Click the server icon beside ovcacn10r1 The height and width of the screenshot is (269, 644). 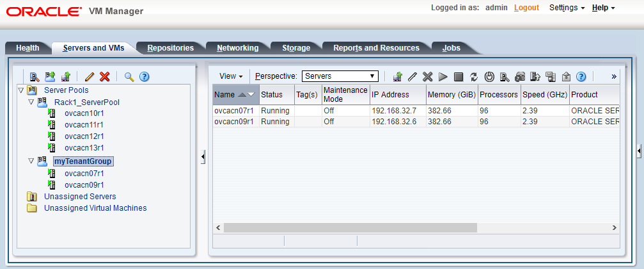(52, 113)
